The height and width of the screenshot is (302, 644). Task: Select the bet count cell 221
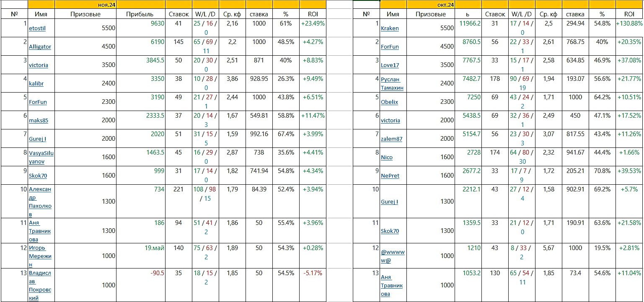tap(178, 201)
